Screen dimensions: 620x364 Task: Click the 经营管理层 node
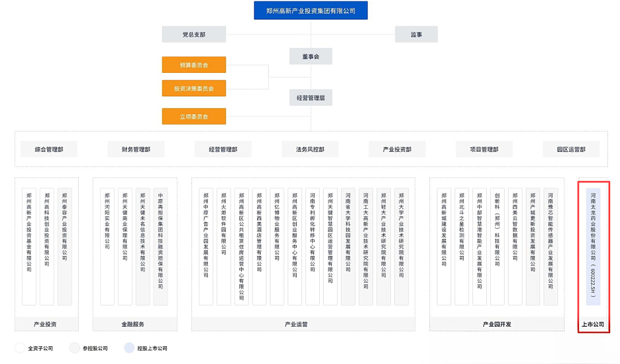point(311,98)
